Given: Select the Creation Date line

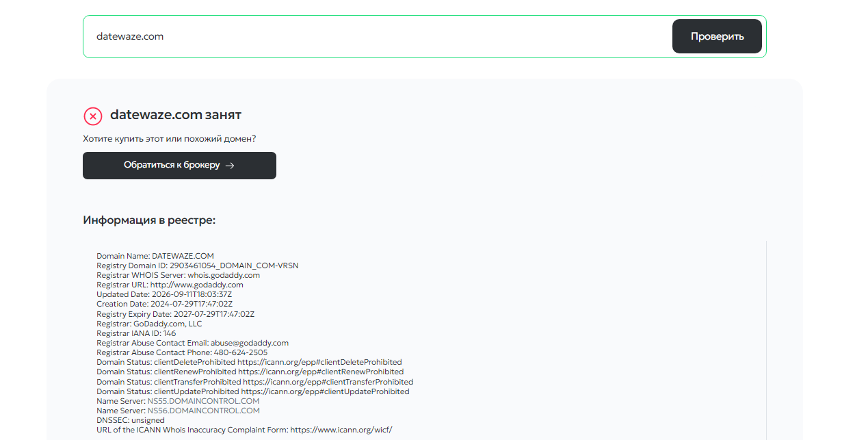Looking at the screenshot, I should [x=165, y=304].
